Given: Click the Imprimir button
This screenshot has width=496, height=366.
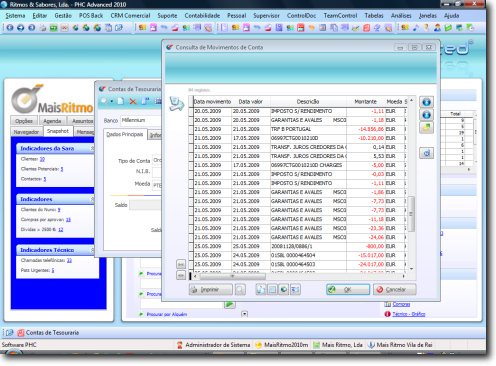Looking at the screenshot, I should [x=210, y=289].
